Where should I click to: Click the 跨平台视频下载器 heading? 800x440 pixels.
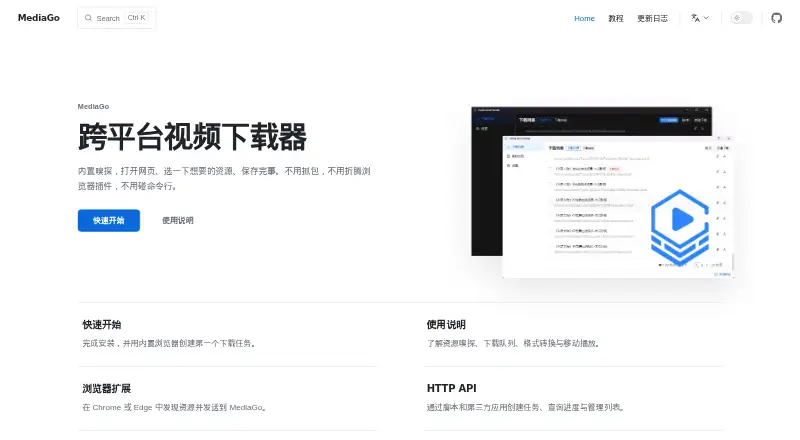click(192, 137)
